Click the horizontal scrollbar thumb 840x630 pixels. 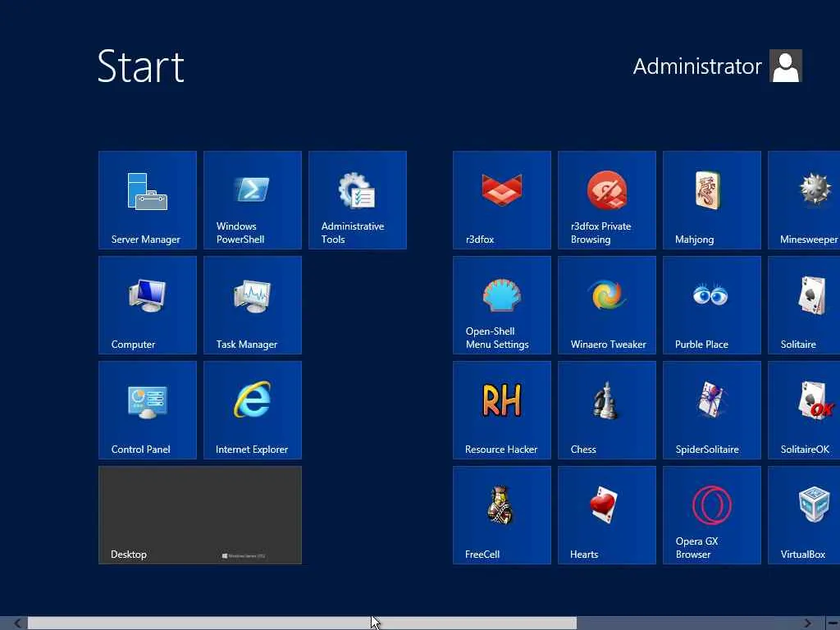click(x=302, y=623)
